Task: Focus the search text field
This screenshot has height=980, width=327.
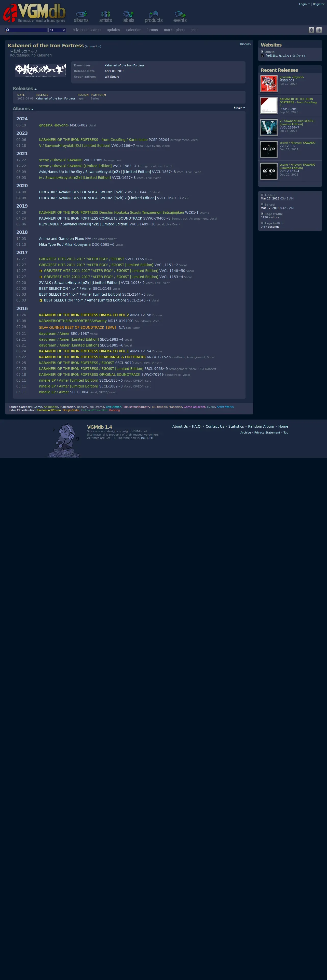Action: pyautogui.click(x=28, y=30)
